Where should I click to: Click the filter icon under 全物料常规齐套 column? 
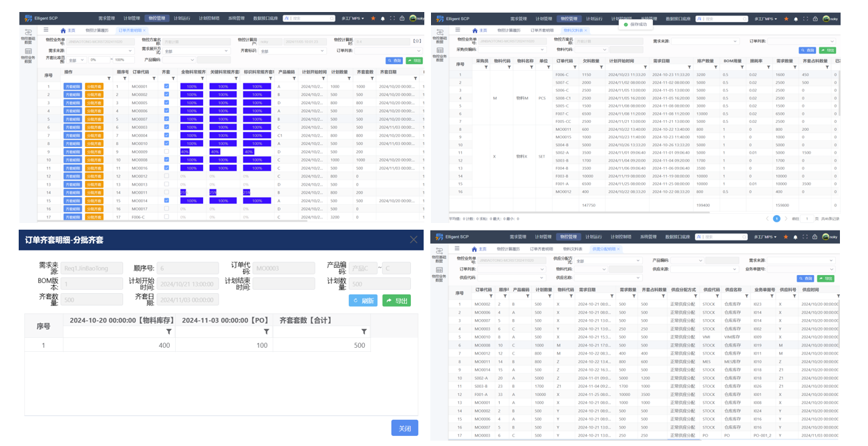click(x=204, y=78)
